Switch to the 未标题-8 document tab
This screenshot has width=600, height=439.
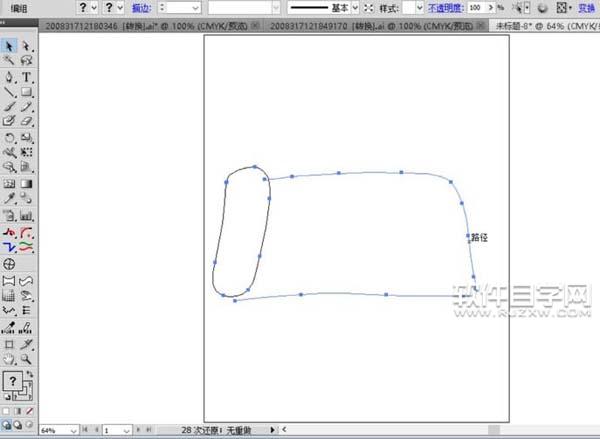pos(547,26)
